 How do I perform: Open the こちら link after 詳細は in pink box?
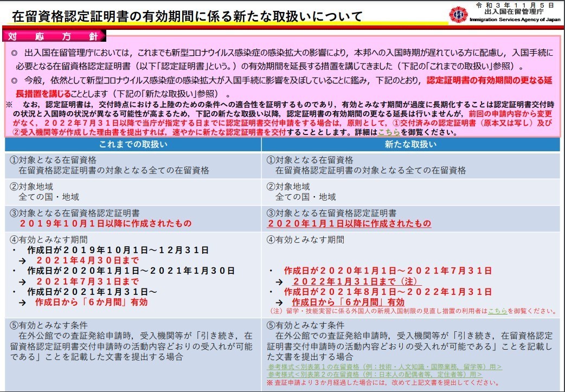click(x=388, y=132)
